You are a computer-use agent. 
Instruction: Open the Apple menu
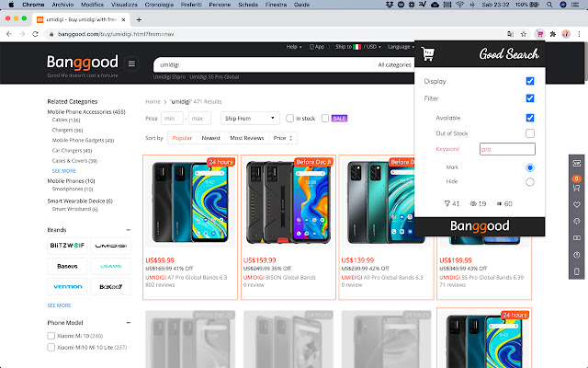pyautogui.click(x=11, y=5)
